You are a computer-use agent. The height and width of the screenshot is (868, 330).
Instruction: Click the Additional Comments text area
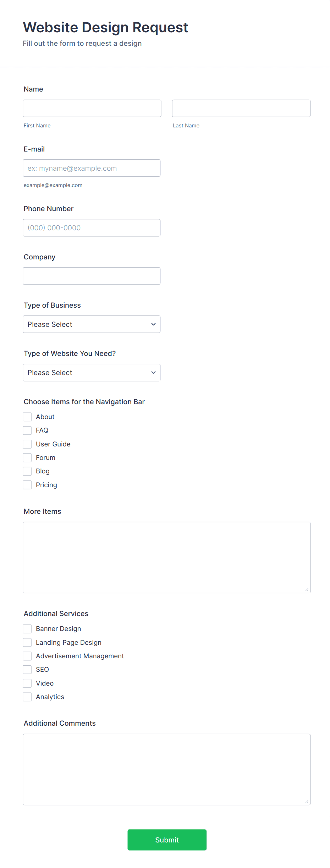tap(166, 769)
